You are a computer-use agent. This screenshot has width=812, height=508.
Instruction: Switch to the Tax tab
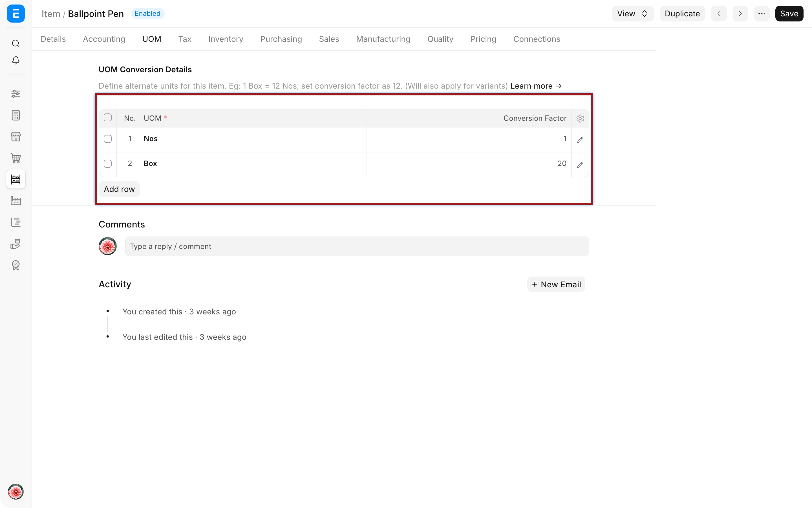185,39
